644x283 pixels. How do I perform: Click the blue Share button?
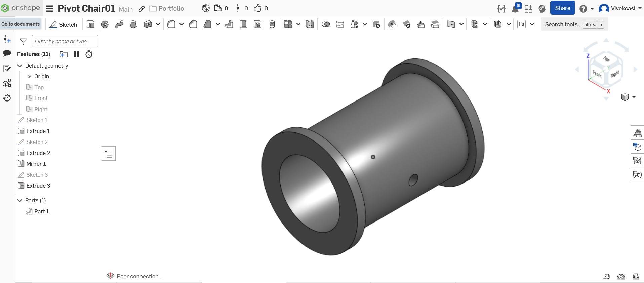562,8
